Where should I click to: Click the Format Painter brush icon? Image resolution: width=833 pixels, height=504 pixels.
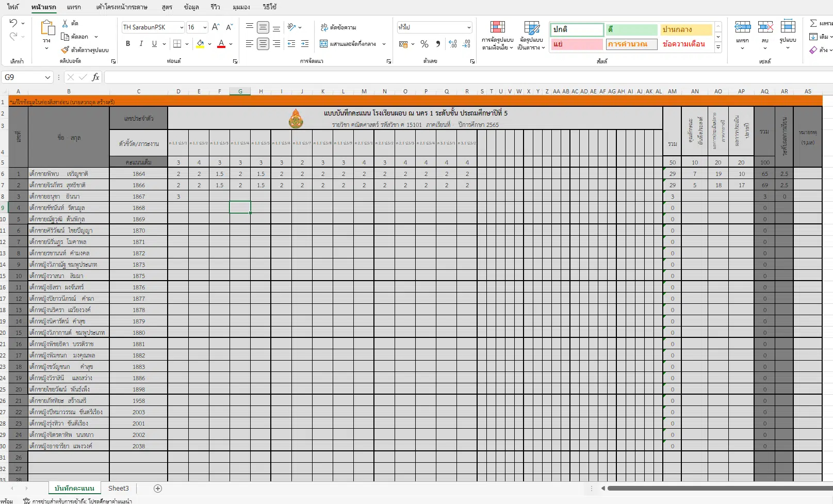[x=65, y=50]
